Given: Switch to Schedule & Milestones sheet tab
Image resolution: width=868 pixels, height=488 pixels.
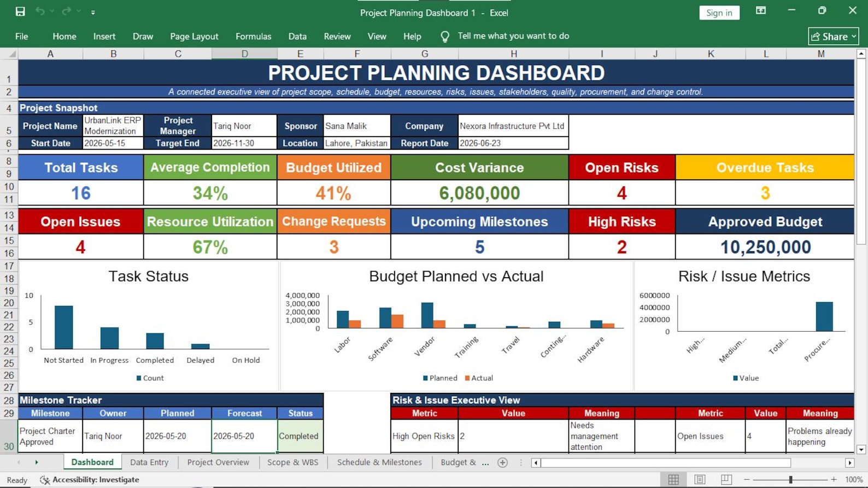Looking at the screenshot, I should [379, 462].
